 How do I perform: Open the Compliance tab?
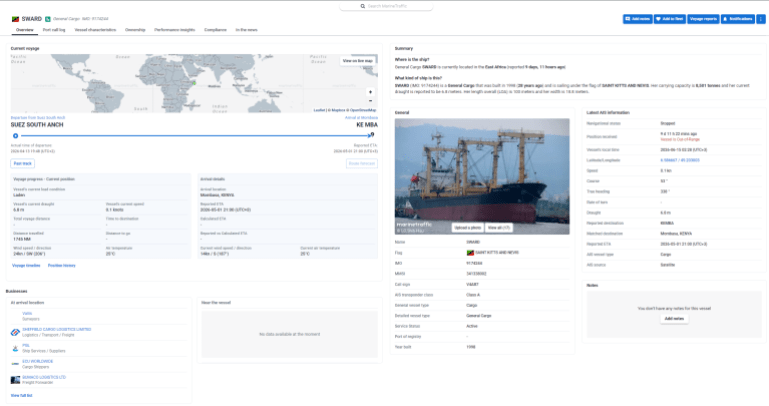(215, 30)
